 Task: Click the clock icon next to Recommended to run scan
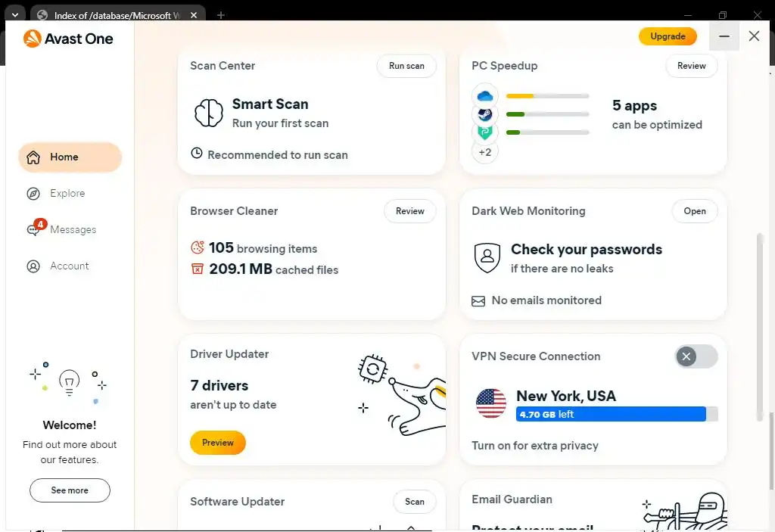pos(197,154)
